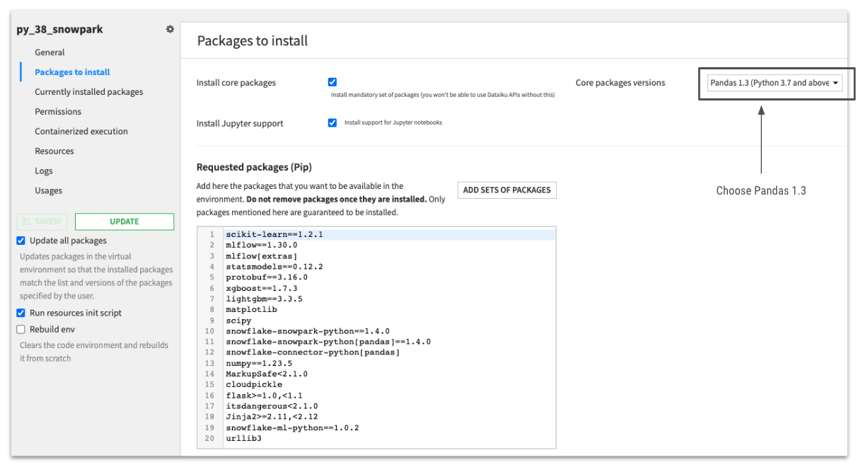Image resolution: width=868 pixels, height=467 pixels.
Task: Open Currently installed packages
Action: point(88,91)
